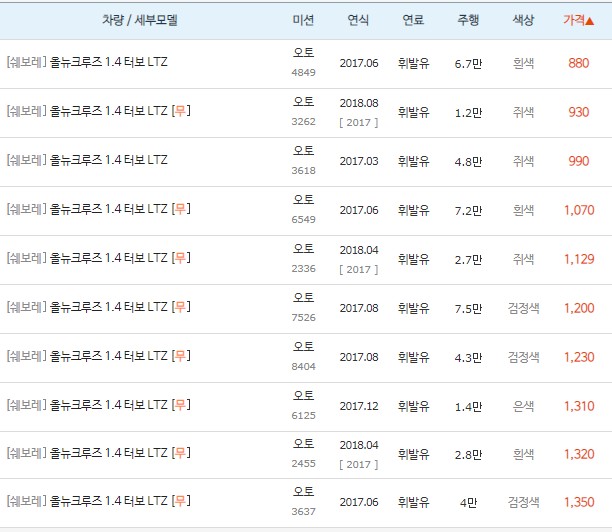Click the price 1,310

click(579, 406)
